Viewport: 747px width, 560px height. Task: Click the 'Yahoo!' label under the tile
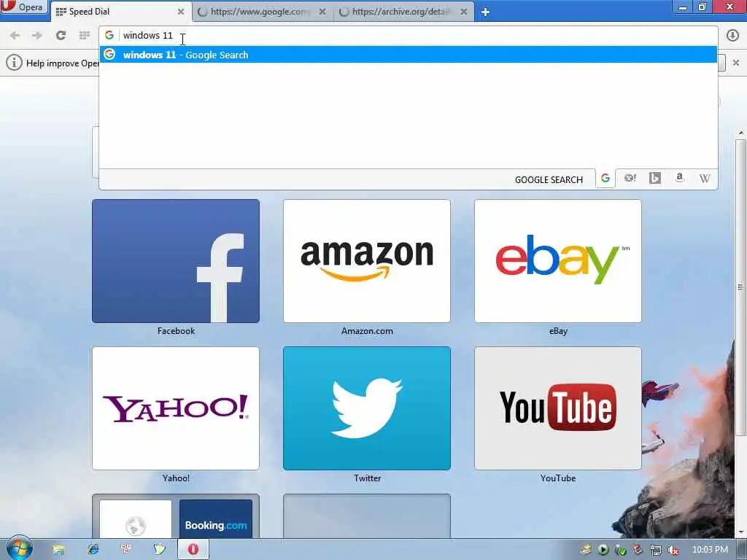176,478
